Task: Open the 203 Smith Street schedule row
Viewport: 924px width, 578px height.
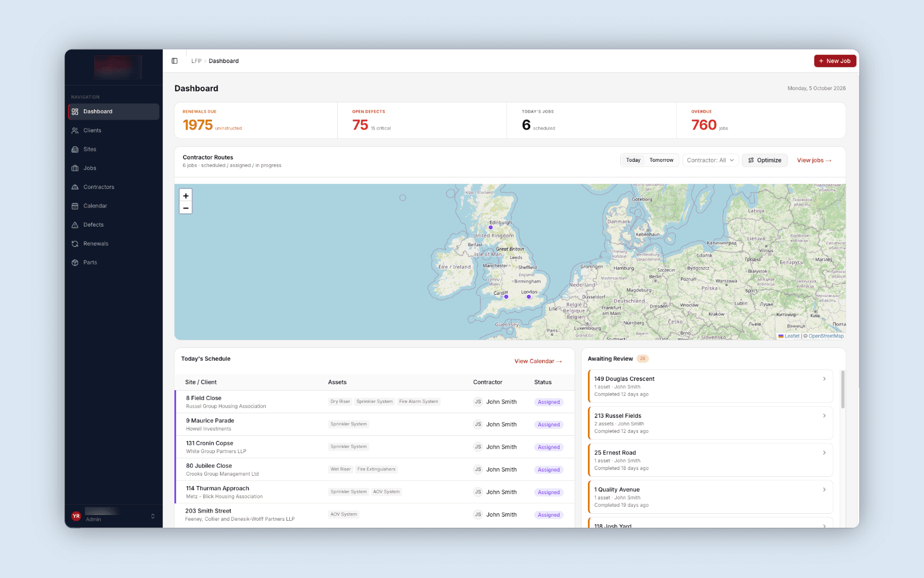Action: (375, 514)
